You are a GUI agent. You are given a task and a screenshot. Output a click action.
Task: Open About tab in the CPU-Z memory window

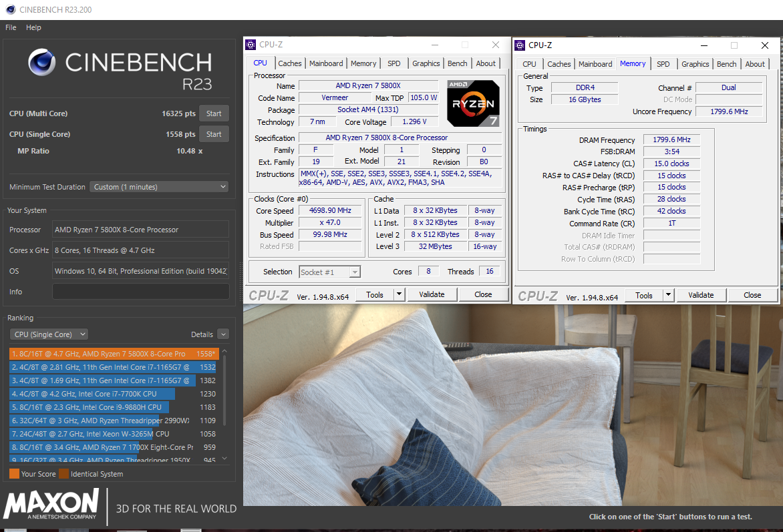pyautogui.click(x=755, y=64)
